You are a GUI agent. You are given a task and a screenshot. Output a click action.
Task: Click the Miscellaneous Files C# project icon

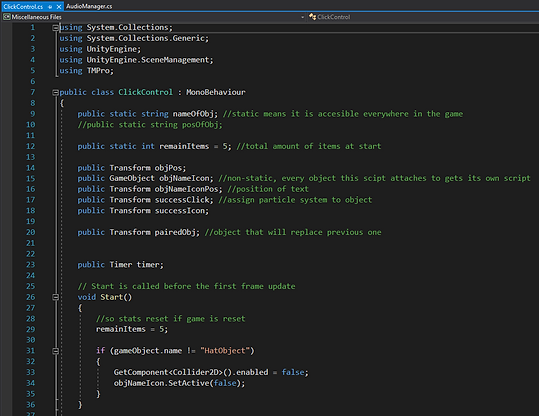[7, 17]
